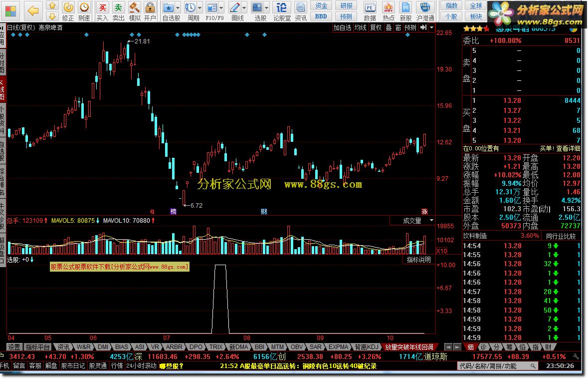Image resolution: width=588 pixels, height=379 pixels.
Task: Open the 资讯 news icon
Action: point(300,11)
